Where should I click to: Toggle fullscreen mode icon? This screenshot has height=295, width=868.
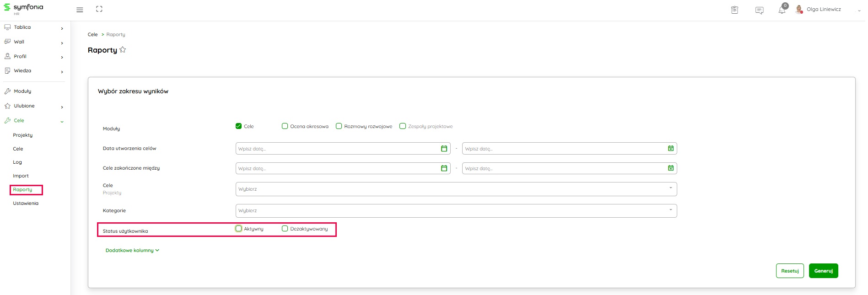(x=99, y=9)
